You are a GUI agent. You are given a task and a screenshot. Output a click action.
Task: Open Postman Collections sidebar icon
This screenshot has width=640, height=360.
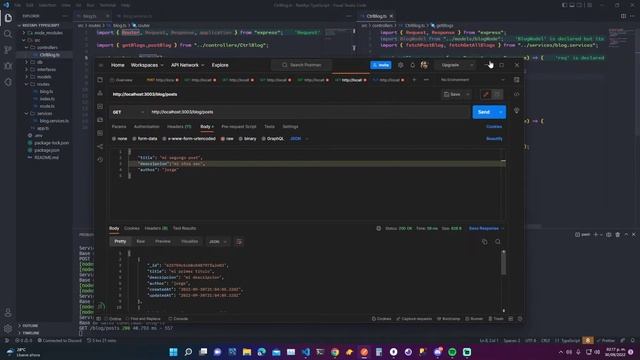[x=100, y=80]
